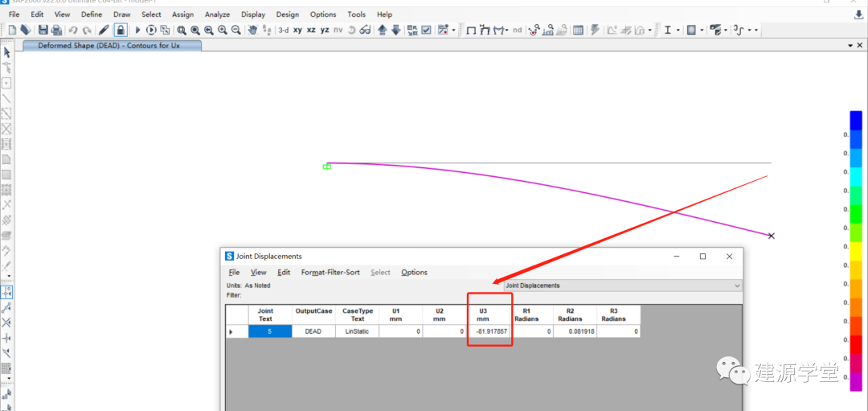868x411 pixels.
Task: Open View menu in Joint Displacements window
Action: pos(259,273)
